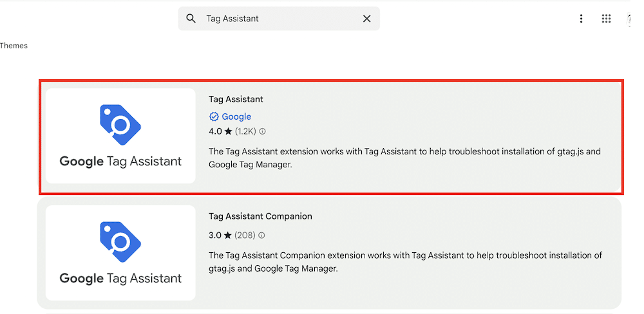Viewport: 644px width, 314px height.
Task: Open the Tag Assistant Companion title
Action: click(x=260, y=216)
